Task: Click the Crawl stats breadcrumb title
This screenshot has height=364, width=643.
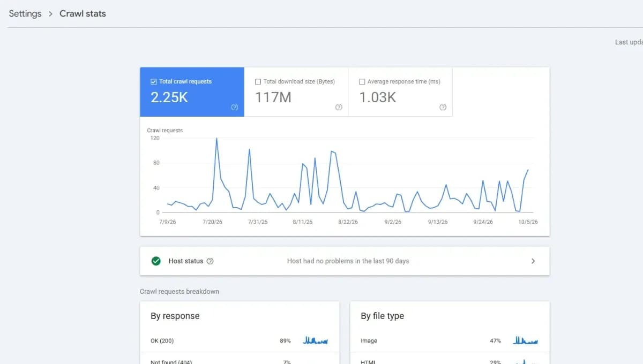Action: pos(83,14)
